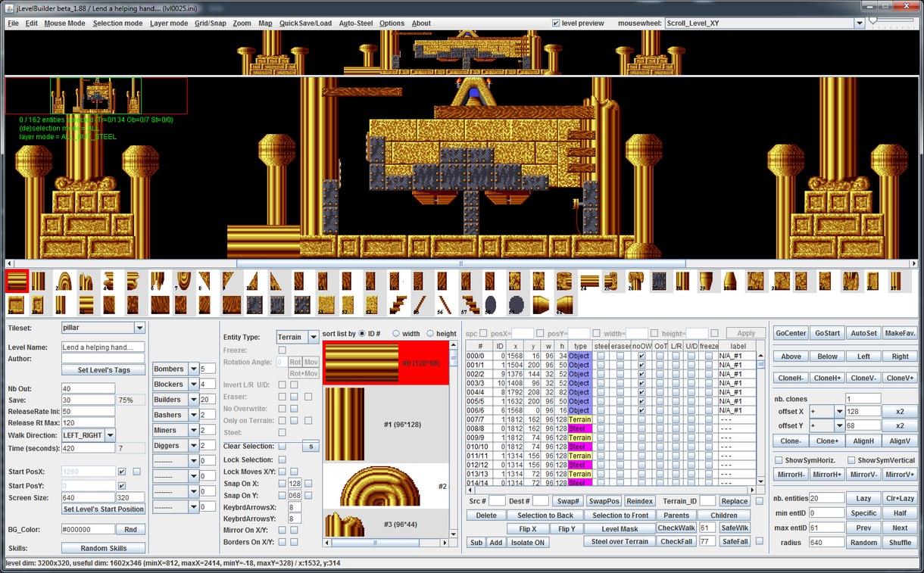Click the level view horizontal scrollbar
The height and width of the screenshot is (573, 924).
(x=460, y=263)
